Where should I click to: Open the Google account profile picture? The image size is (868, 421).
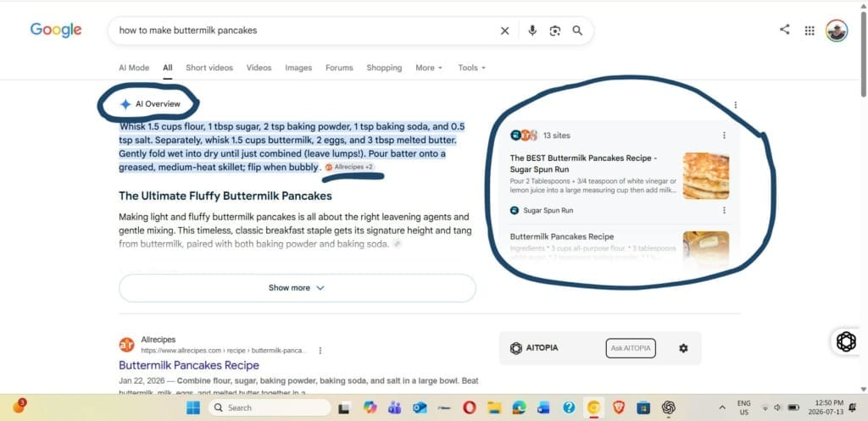837,31
